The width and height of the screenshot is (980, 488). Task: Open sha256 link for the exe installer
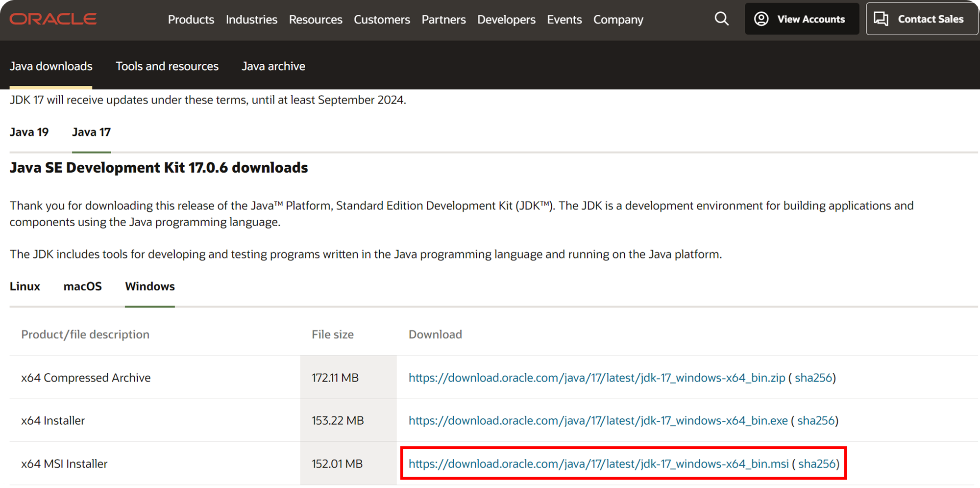coord(816,421)
